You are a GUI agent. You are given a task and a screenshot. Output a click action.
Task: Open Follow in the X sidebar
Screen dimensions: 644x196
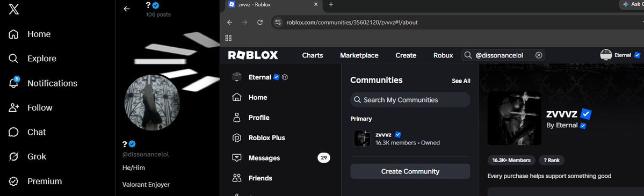tap(31, 107)
